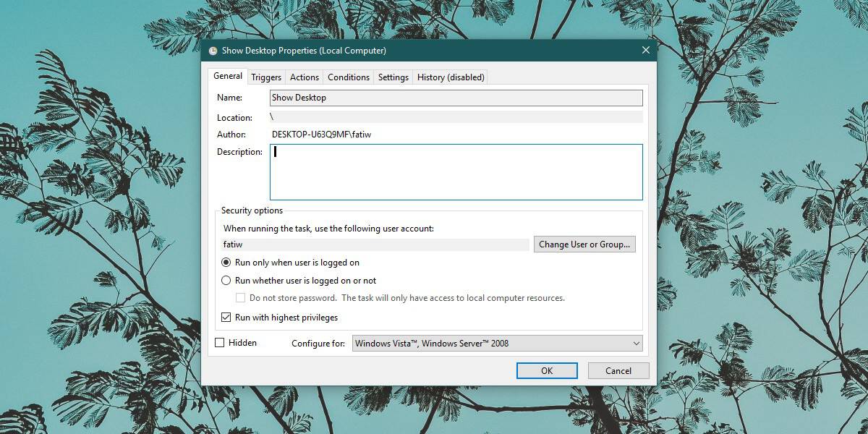Click Change User or Group button
The width and height of the screenshot is (868, 434).
[x=584, y=244]
